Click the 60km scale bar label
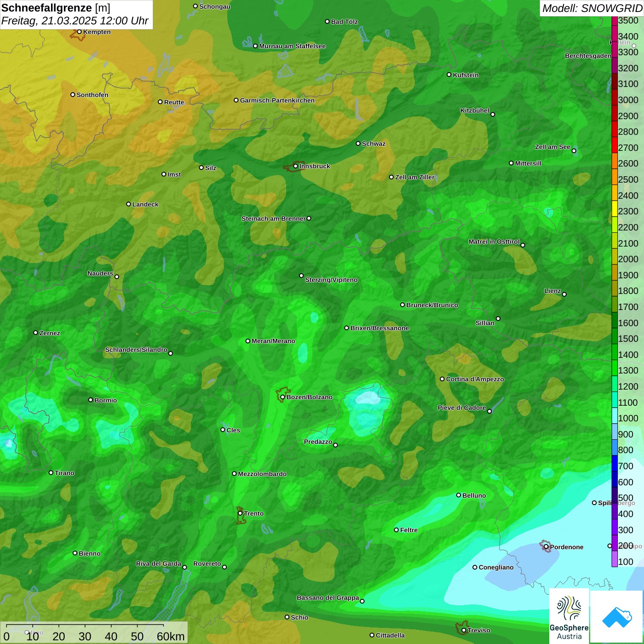Viewport: 644px width, 644px height. pyautogui.click(x=171, y=637)
